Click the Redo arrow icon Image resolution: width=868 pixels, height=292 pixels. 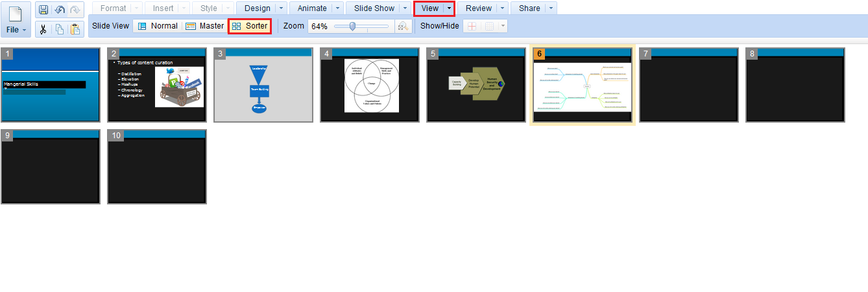point(75,10)
